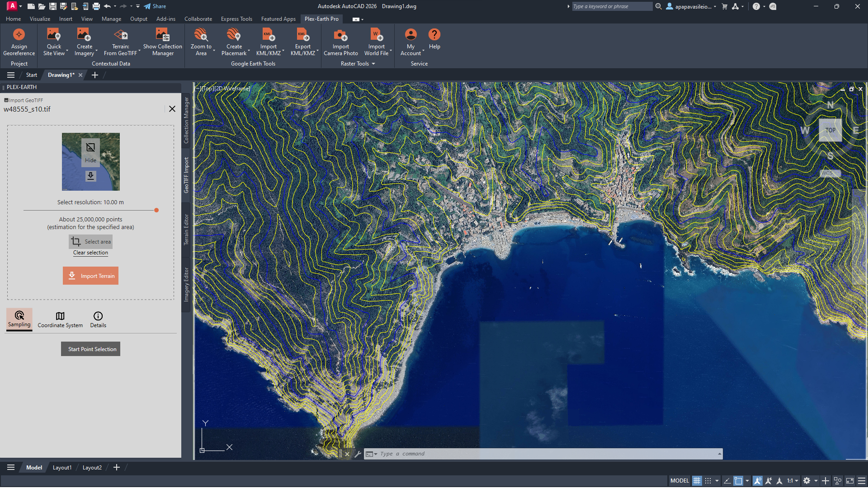The image size is (868, 488).
Task: Click the resolution slider handle
Action: 156,210
